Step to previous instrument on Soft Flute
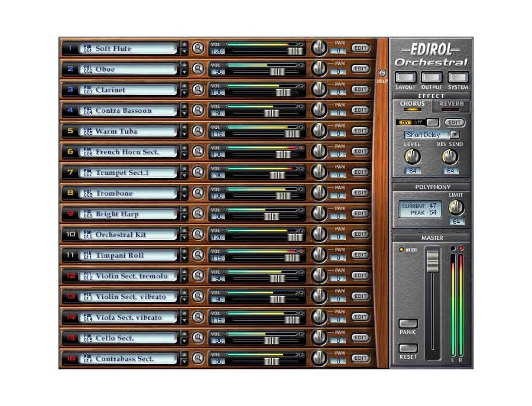This screenshot has height=406, width=532. 184,44
